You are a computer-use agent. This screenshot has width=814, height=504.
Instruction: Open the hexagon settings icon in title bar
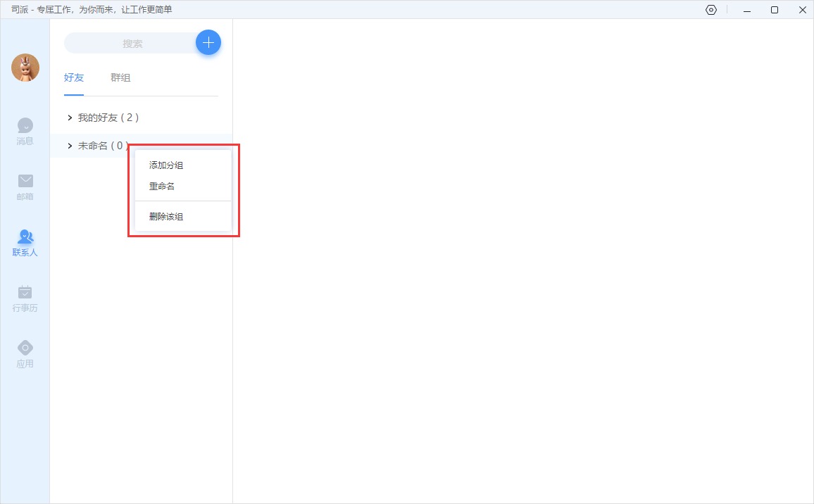[x=711, y=10]
